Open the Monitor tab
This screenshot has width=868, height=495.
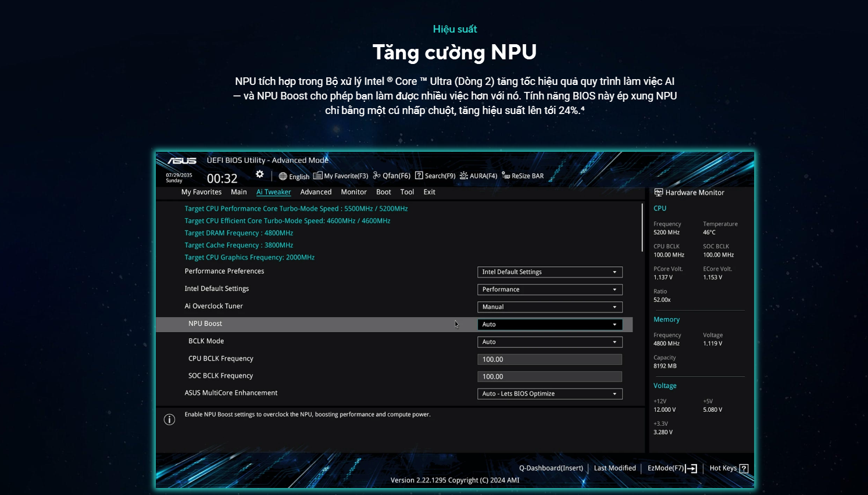[353, 192]
